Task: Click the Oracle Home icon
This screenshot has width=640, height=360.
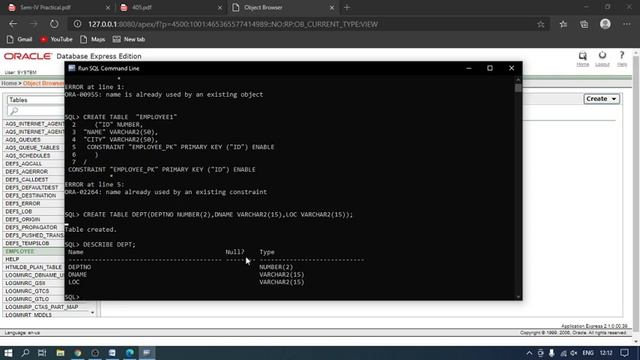Action: [582, 56]
